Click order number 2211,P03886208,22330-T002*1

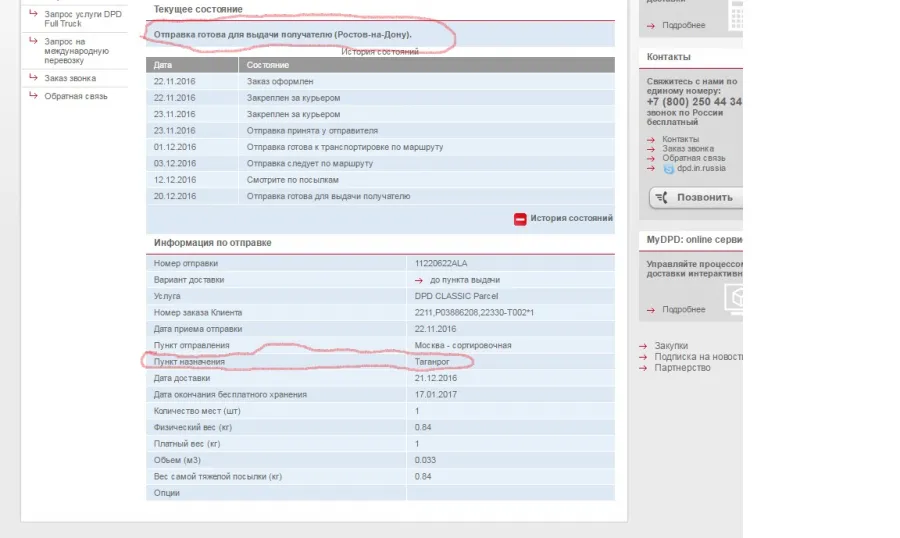click(x=474, y=313)
